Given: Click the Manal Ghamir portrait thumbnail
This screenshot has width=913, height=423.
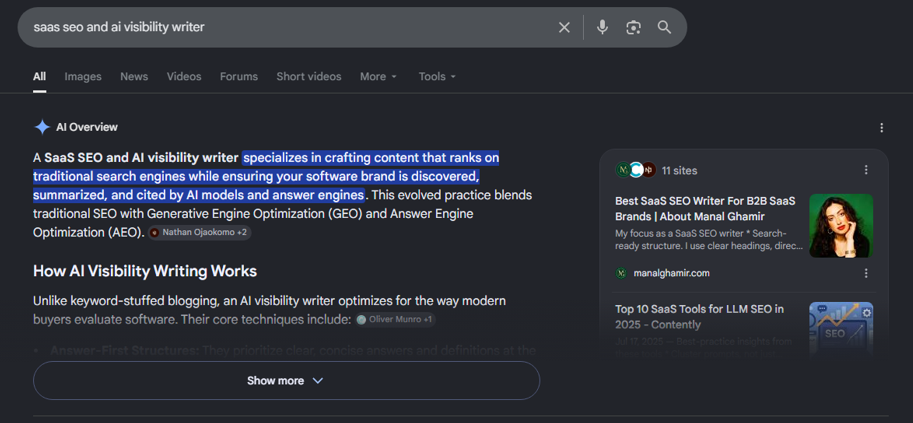Looking at the screenshot, I should (841, 225).
